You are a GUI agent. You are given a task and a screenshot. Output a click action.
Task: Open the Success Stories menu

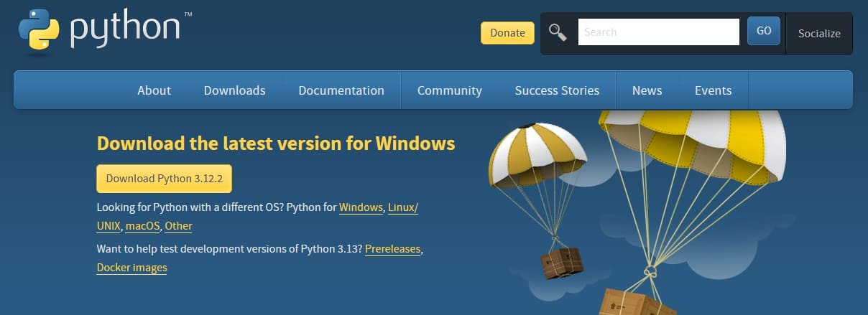coord(557,90)
